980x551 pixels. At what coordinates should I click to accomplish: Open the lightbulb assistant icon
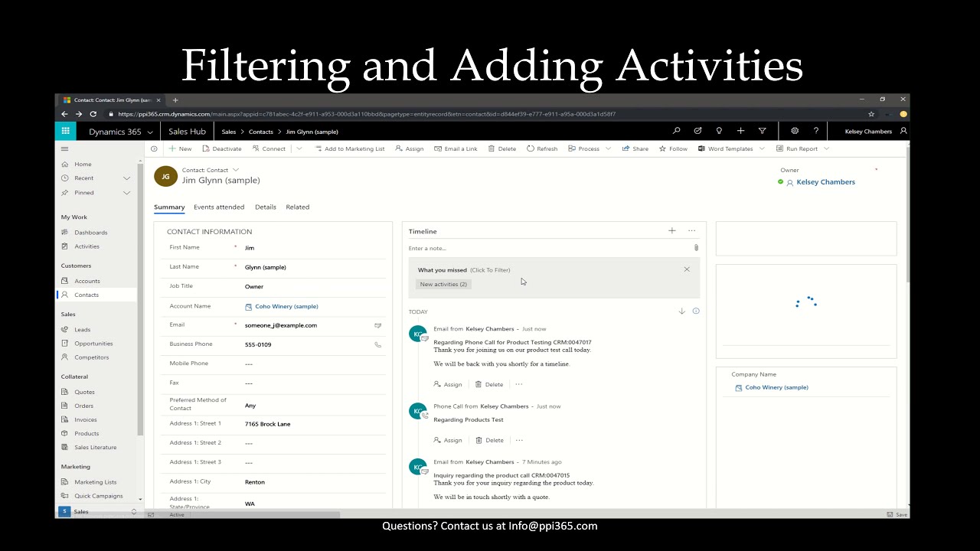(719, 131)
